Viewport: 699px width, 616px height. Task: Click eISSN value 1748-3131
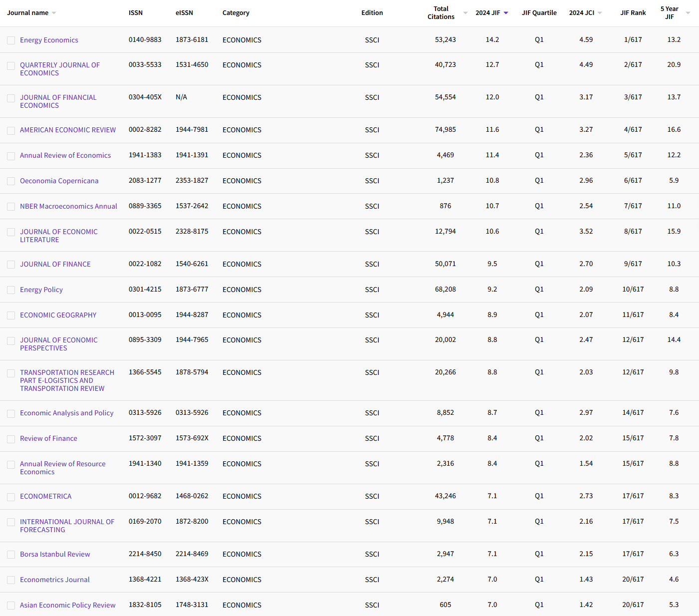(192, 605)
